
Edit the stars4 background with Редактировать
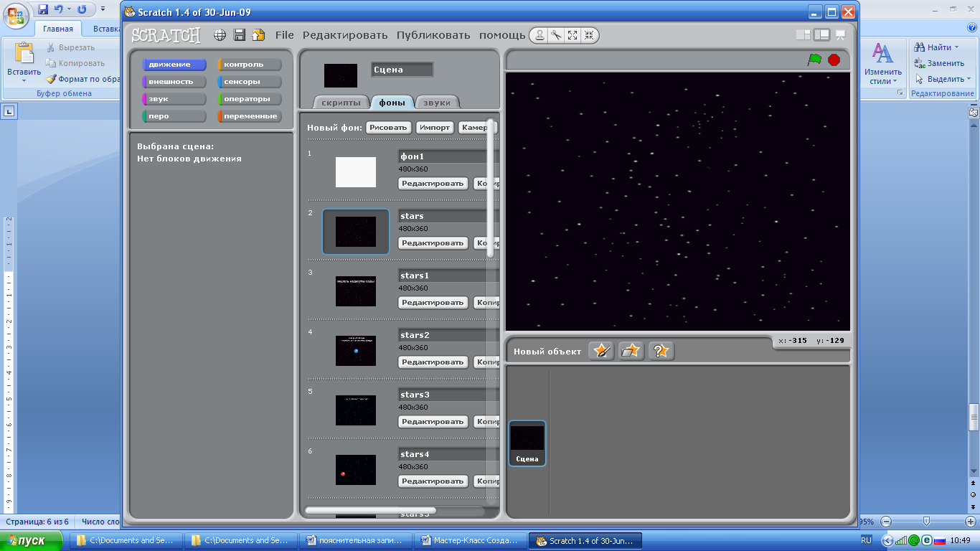click(433, 481)
